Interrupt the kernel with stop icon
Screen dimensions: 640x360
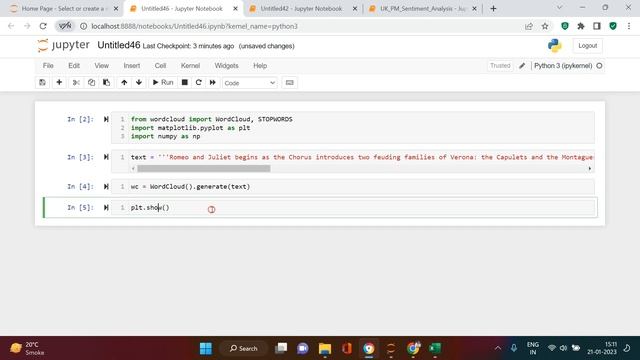(x=184, y=82)
